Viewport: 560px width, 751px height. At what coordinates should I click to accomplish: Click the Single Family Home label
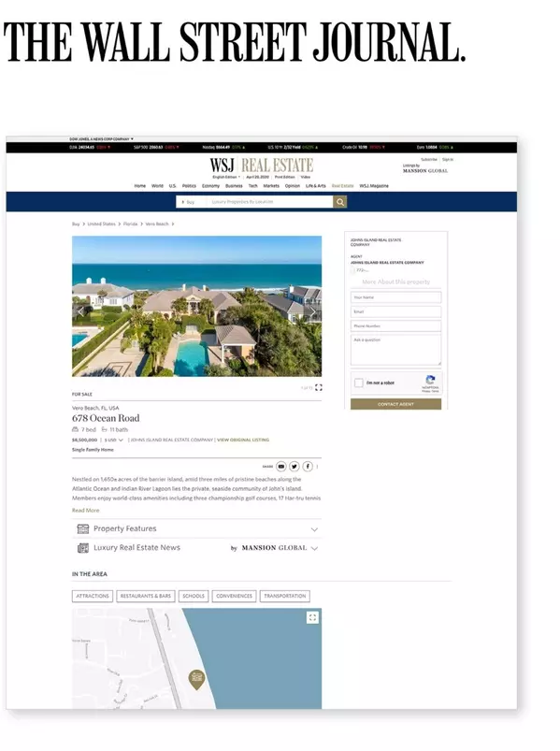93,450
